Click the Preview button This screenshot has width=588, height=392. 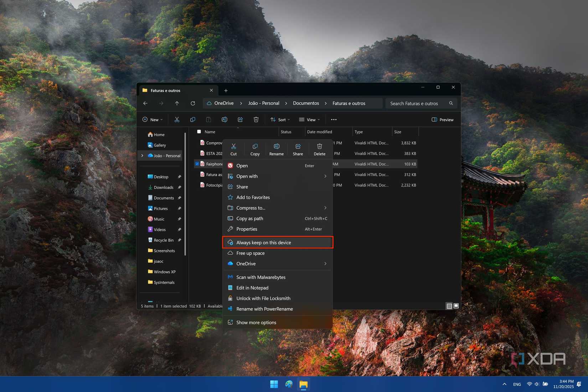click(x=442, y=119)
